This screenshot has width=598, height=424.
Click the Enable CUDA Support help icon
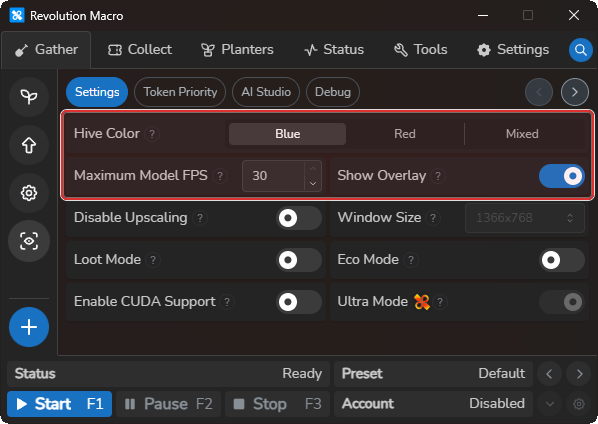pyautogui.click(x=227, y=302)
